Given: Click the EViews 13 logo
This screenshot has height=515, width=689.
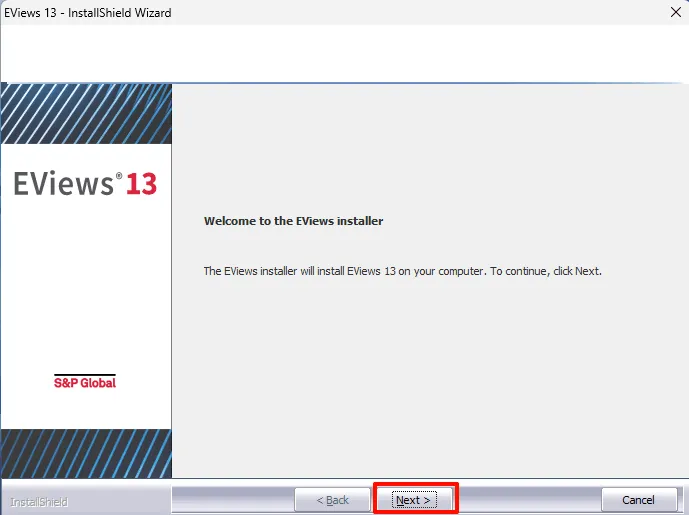Looking at the screenshot, I should [85, 183].
